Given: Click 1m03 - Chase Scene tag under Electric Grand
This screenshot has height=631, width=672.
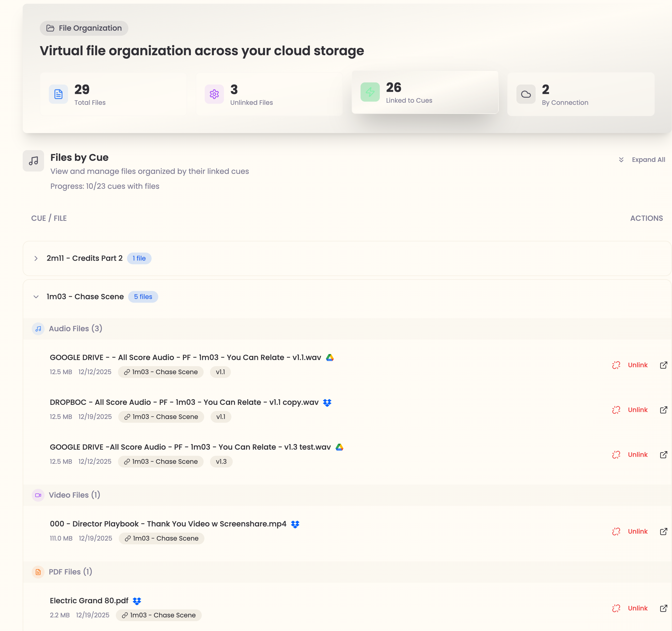Looking at the screenshot, I should (159, 615).
